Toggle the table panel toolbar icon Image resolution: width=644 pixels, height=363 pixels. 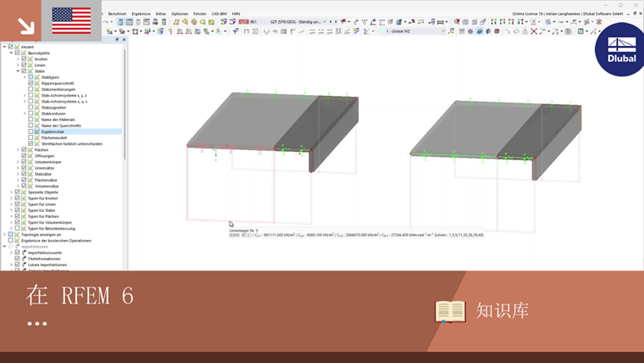tap(130, 22)
